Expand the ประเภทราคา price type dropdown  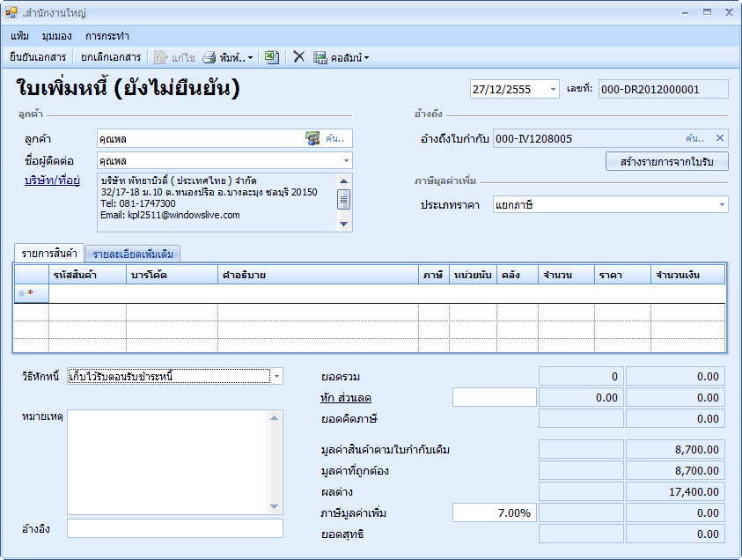(x=722, y=204)
